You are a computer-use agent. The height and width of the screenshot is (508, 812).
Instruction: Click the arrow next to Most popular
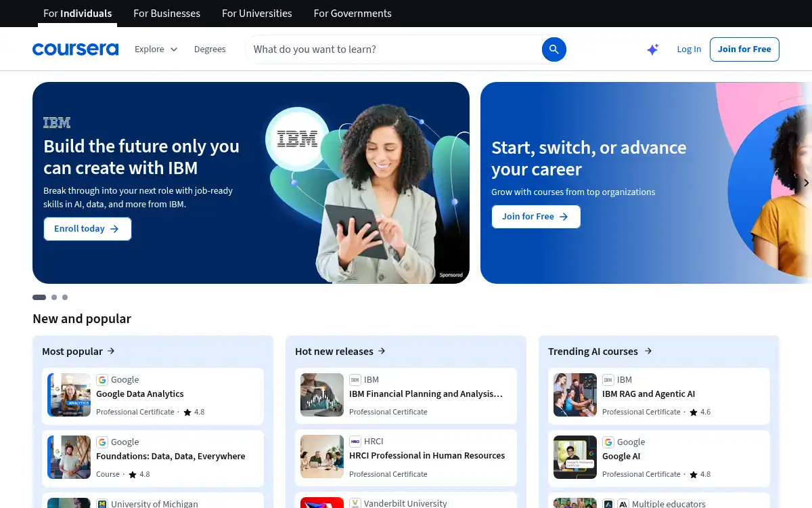pyautogui.click(x=111, y=351)
